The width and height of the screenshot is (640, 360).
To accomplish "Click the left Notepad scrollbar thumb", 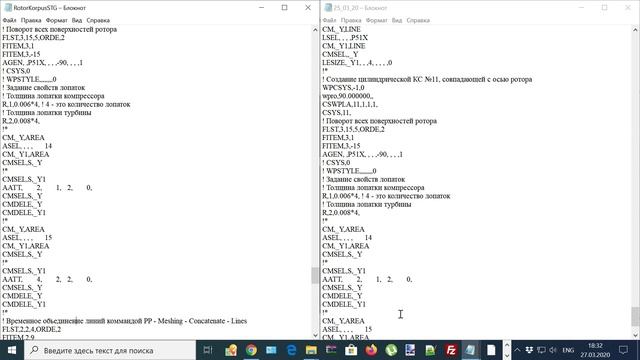I will pos(315,275).
